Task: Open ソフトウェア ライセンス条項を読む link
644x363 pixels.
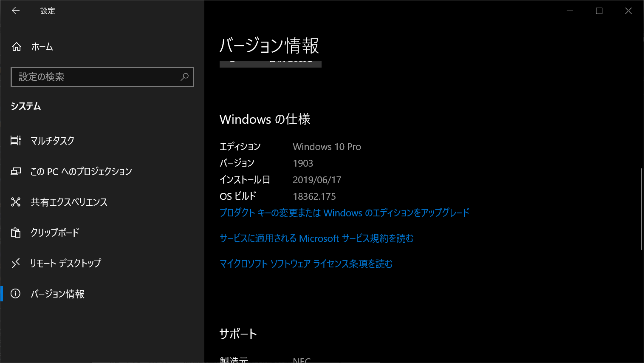Action: [306, 264]
